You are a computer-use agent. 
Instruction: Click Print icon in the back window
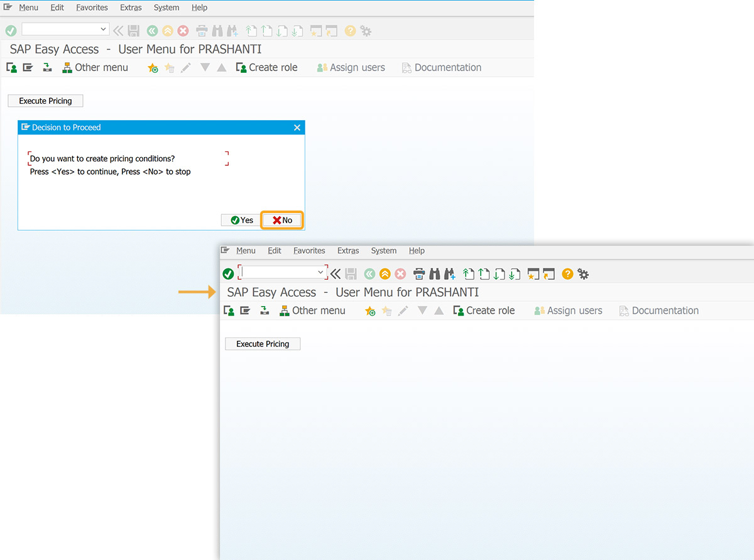click(202, 30)
